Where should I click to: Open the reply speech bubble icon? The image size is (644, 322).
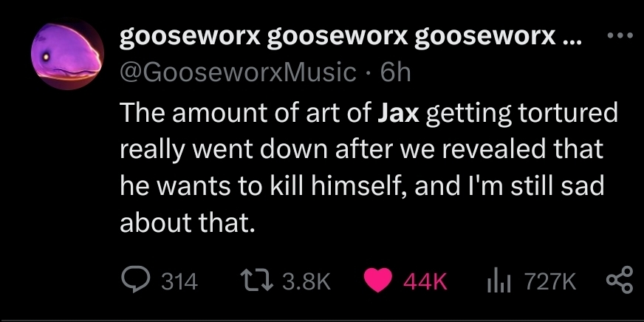[x=134, y=281]
